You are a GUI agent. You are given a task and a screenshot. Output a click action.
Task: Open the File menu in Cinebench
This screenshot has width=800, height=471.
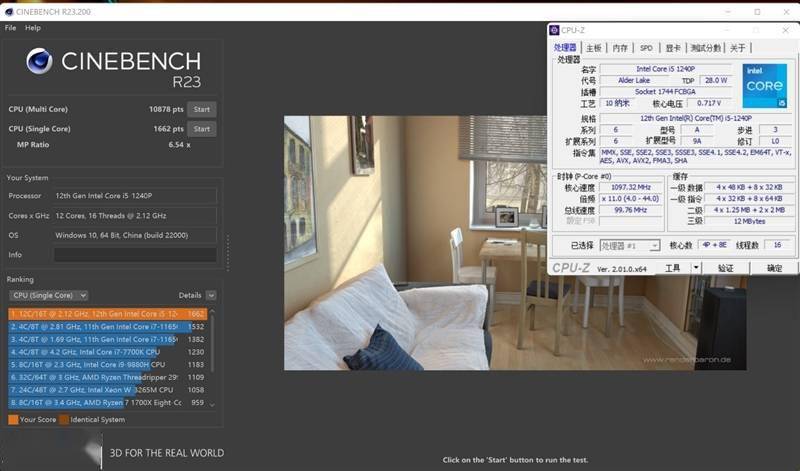tap(10, 28)
